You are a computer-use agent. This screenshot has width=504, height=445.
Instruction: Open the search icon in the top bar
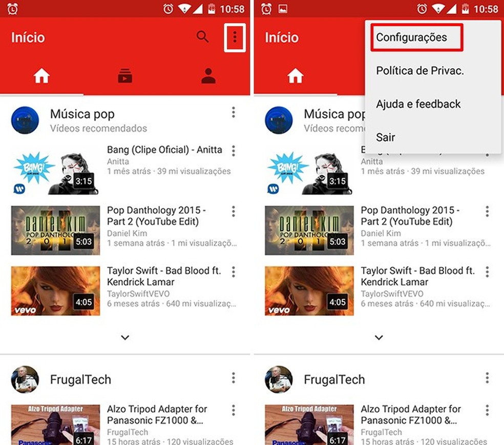[x=202, y=37]
